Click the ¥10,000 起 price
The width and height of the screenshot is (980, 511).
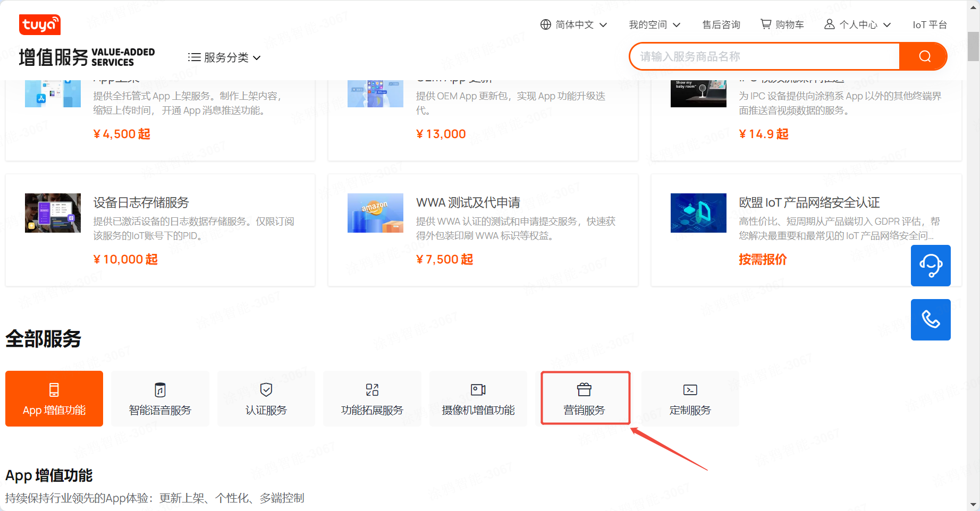click(125, 259)
